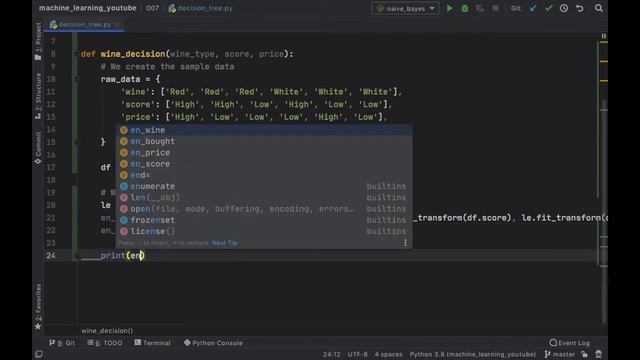Stop the running process

coord(495,8)
